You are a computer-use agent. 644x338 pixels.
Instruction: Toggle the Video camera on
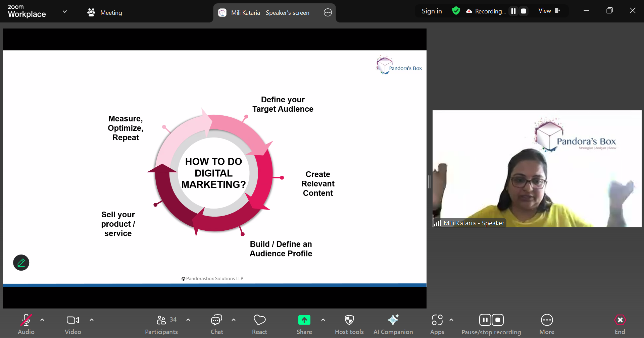point(73,324)
